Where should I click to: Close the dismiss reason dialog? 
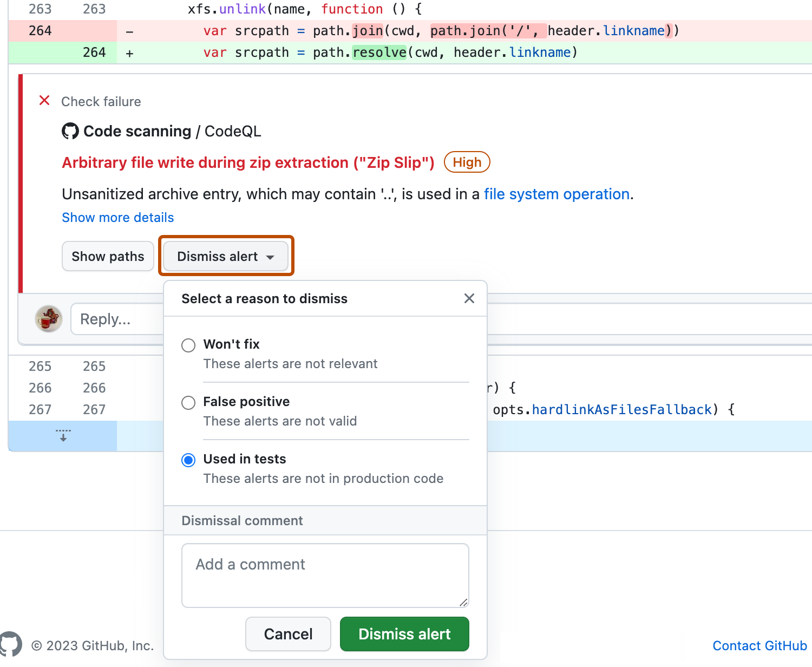tap(469, 298)
